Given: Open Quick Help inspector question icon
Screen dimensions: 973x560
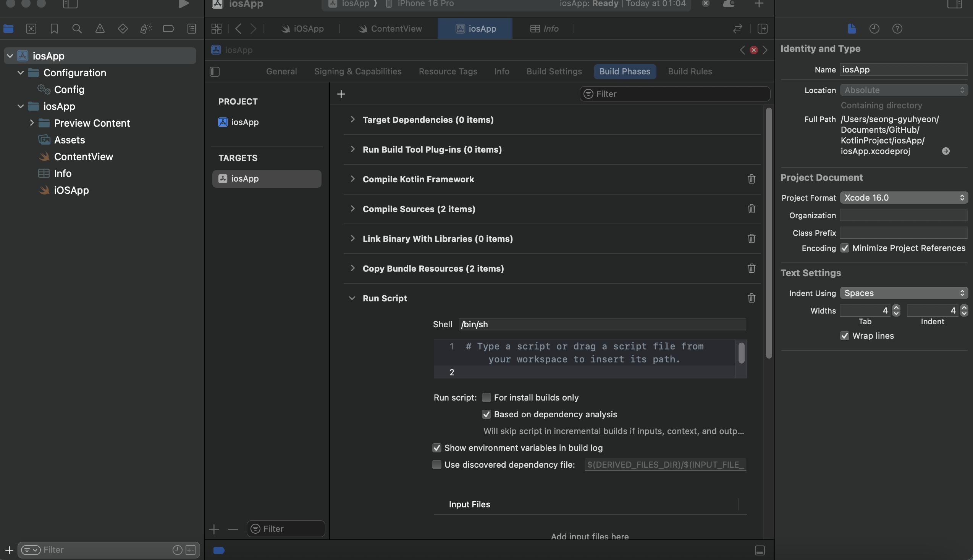Looking at the screenshot, I should 897,29.
